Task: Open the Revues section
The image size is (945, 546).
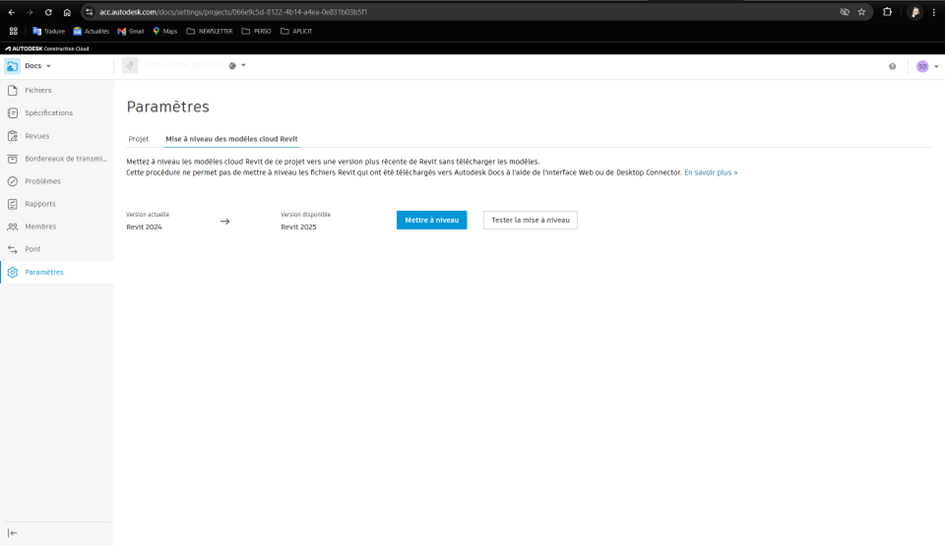Action: click(x=37, y=136)
